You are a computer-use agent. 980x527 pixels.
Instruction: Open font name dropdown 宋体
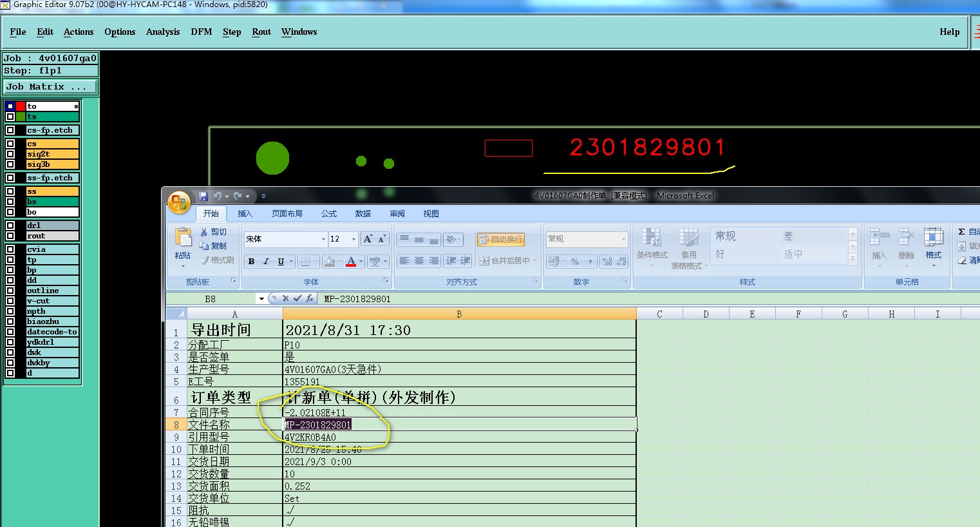[323, 239]
